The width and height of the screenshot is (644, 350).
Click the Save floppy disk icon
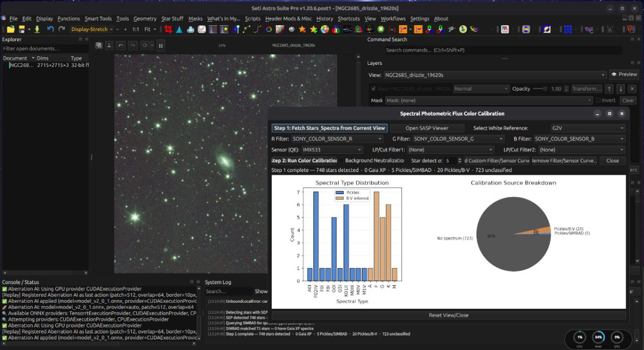coord(22,29)
